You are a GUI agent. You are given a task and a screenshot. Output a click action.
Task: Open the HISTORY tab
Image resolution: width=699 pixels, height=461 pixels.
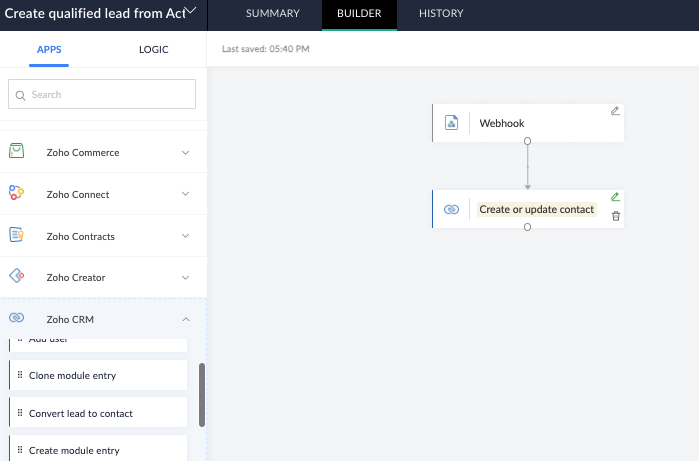pos(441,13)
